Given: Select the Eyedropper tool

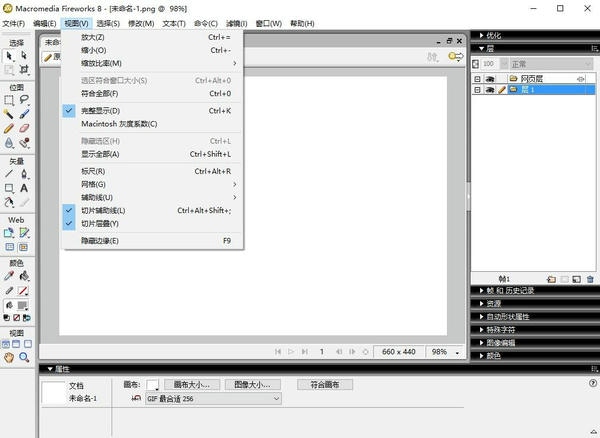Looking at the screenshot, I should point(9,276).
